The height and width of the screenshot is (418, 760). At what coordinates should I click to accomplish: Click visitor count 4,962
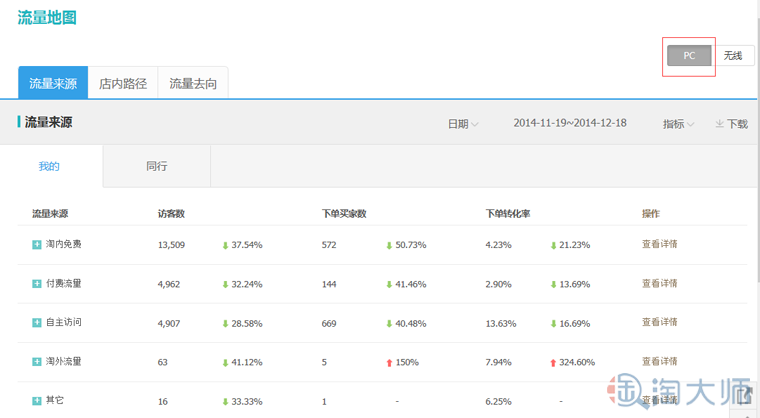coord(169,284)
